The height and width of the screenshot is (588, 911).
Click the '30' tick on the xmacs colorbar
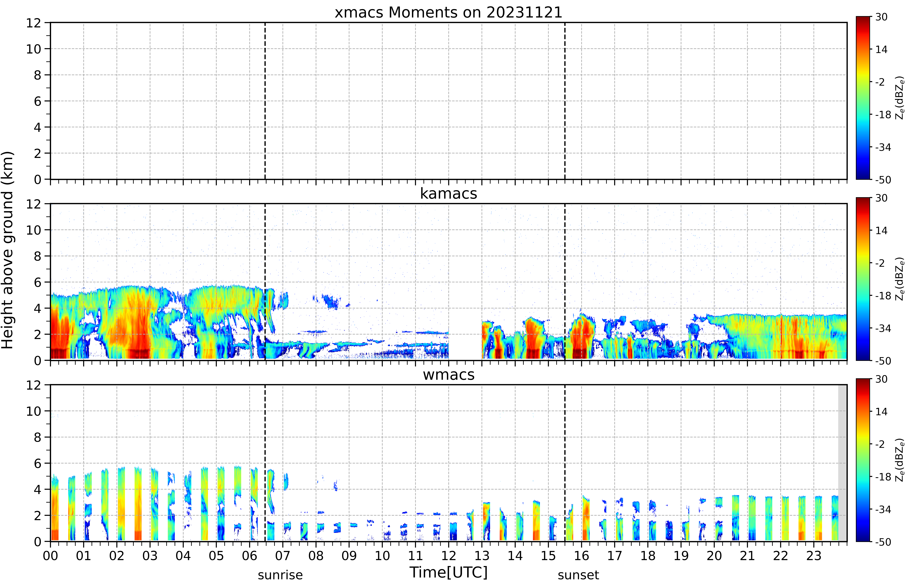click(x=881, y=17)
